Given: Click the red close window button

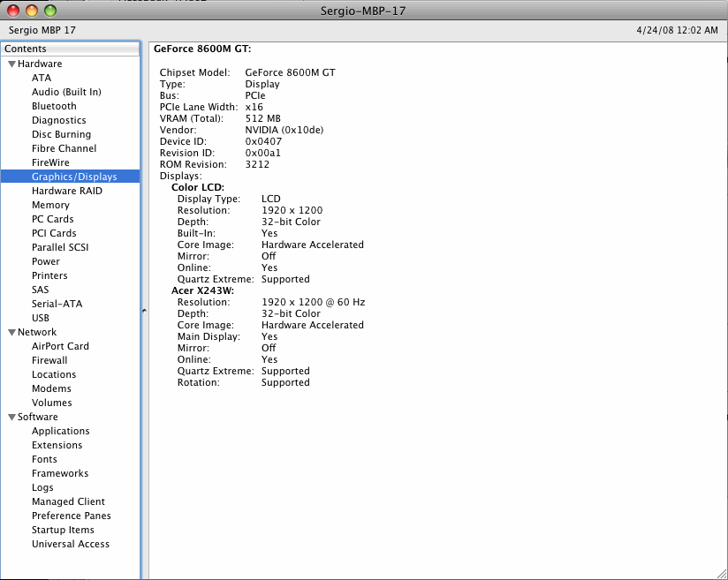Looking at the screenshot, I should pyautogui.click(x=13, y=11).
